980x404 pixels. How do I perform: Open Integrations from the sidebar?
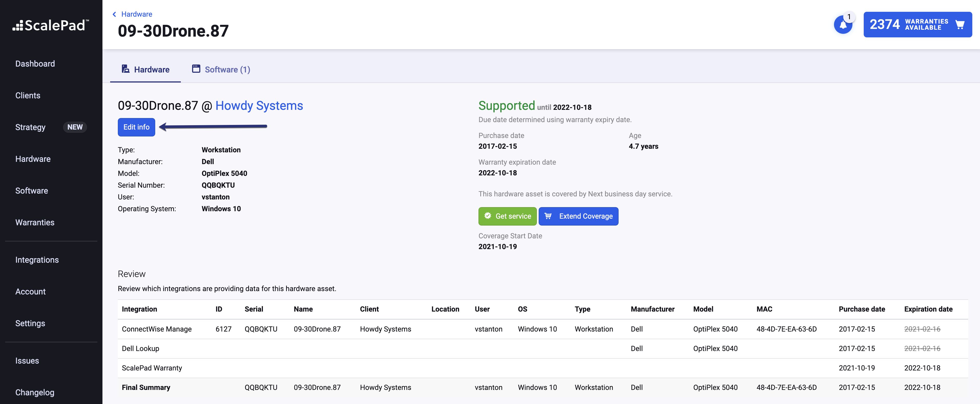(37, 260)
